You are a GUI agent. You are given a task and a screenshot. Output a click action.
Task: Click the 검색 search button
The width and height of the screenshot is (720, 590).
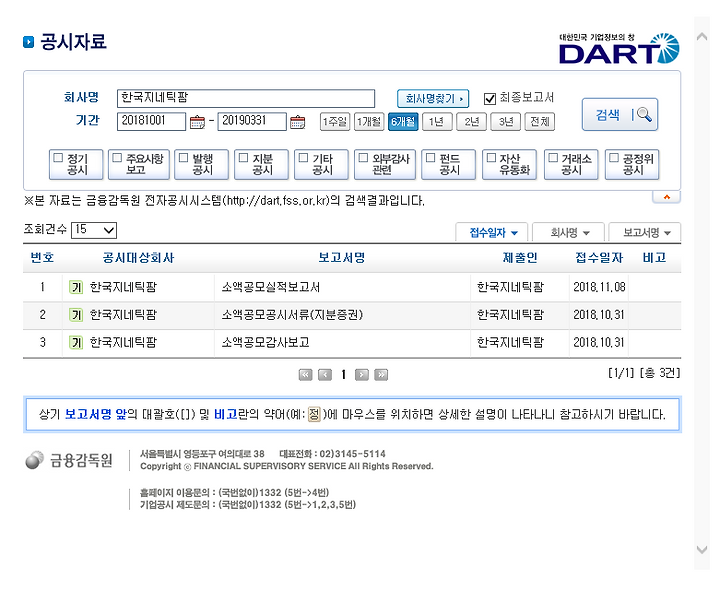(620, 115)
